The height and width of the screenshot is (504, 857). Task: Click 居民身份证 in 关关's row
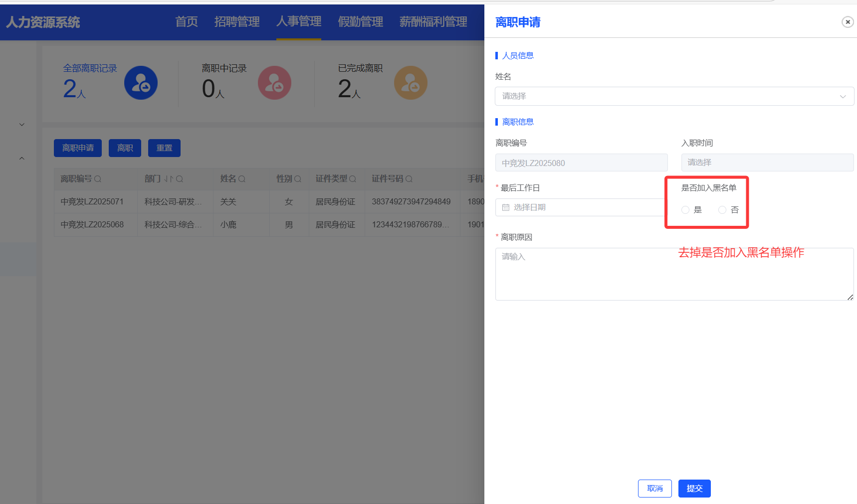[335, 202]
